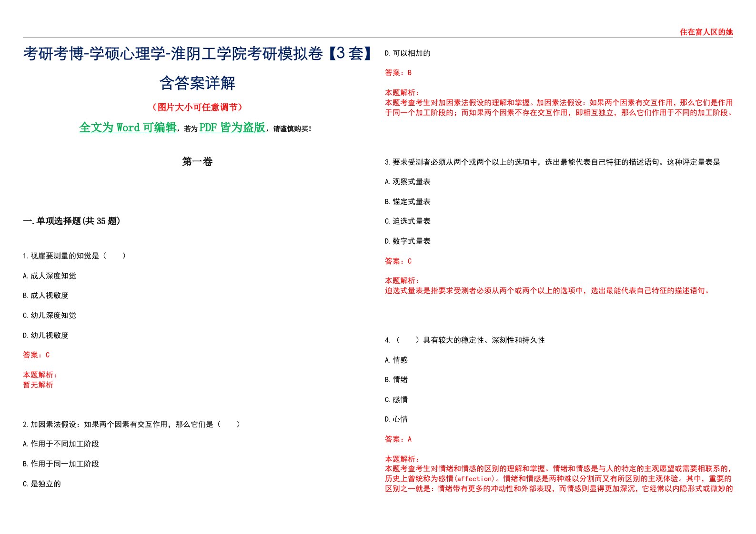
Task: Click the green link 全文为 Word 可编辑
Action: tap(128, 128)
